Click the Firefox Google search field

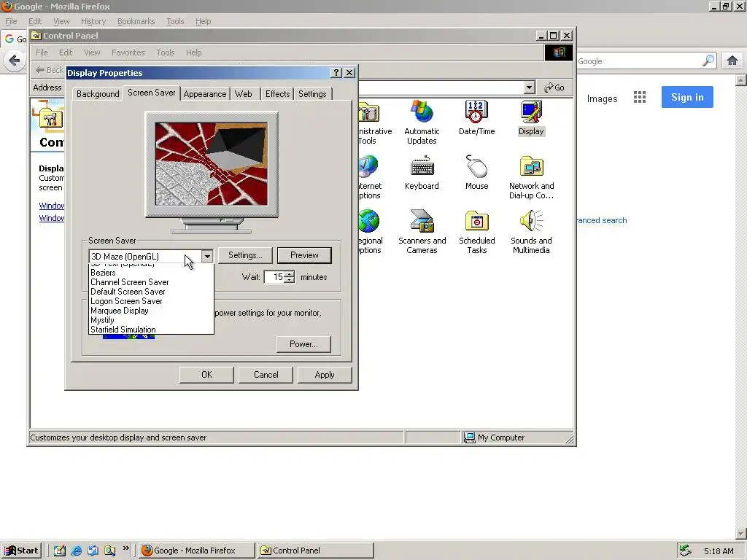pos(638,61)
